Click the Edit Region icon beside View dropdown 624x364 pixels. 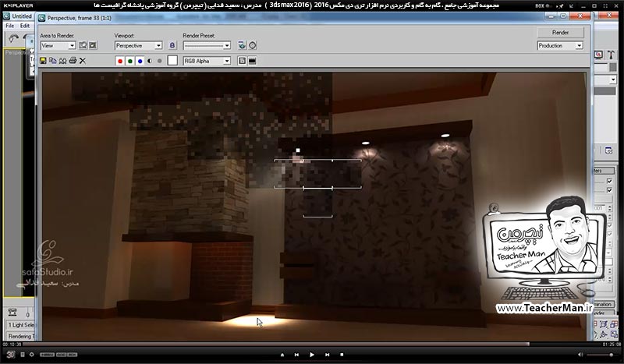83,45
